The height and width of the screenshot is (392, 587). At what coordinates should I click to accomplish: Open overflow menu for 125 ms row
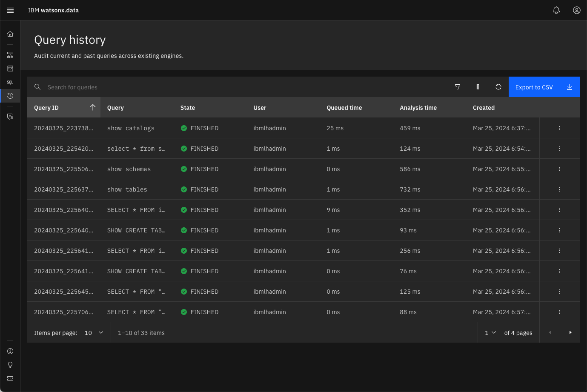pos(560,292)
